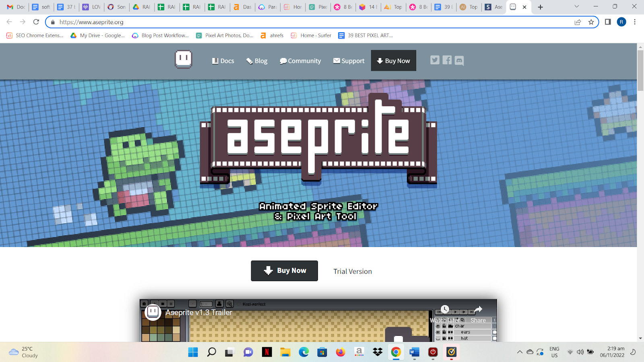Switch to the 'Pixe' browser tab
Viewport: 644px width, 362px height.
click(318, 7)
